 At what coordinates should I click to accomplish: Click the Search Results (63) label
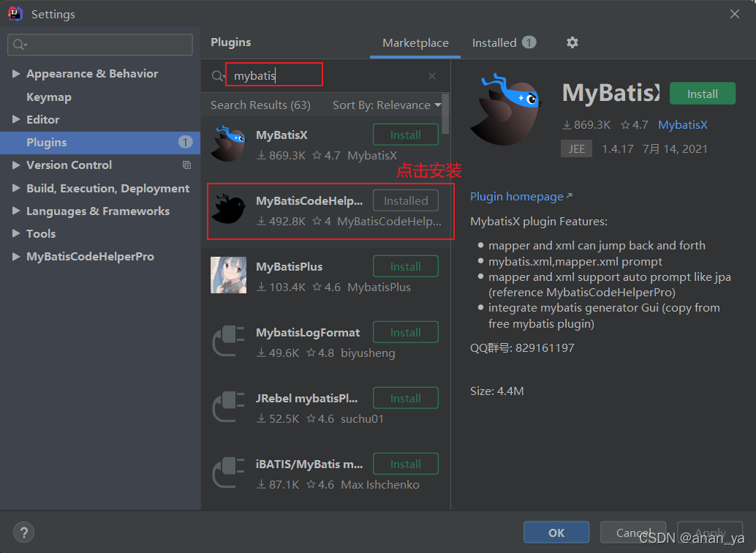click(260, 105)
